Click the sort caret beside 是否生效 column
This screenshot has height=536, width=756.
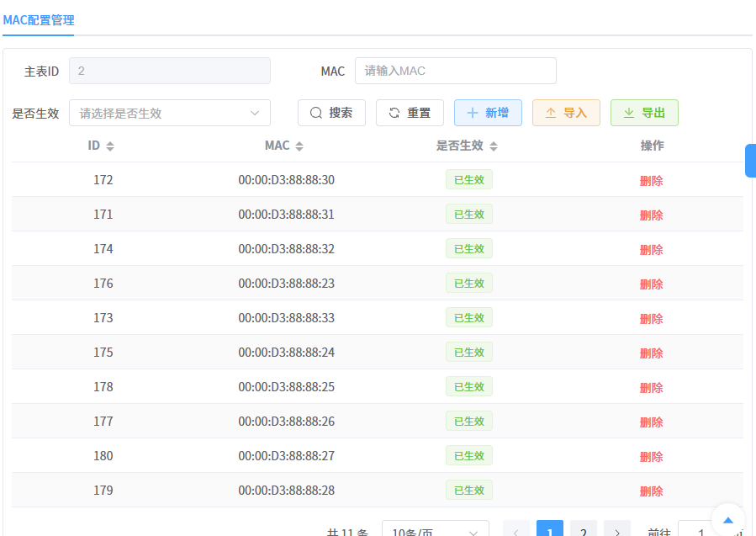[x=493, y=145]
